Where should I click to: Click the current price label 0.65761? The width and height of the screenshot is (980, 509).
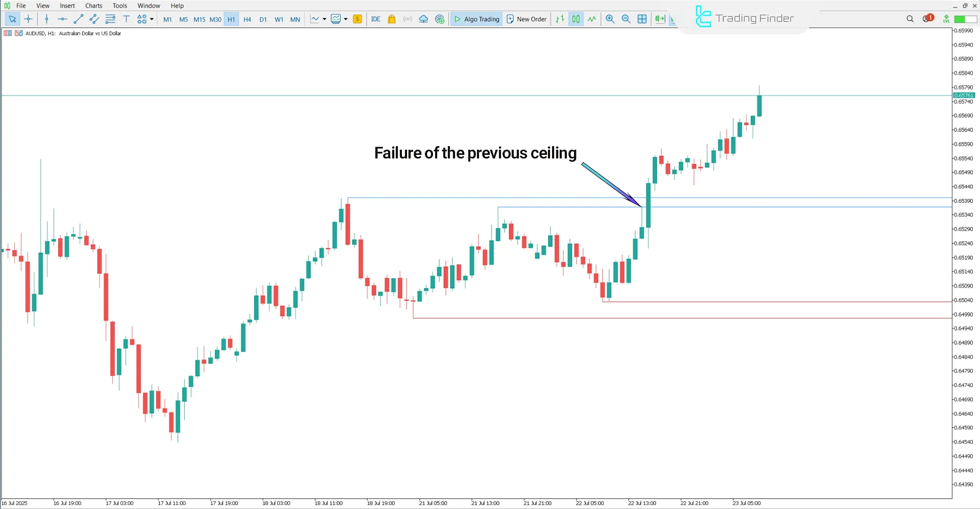[x=964, y=95]
